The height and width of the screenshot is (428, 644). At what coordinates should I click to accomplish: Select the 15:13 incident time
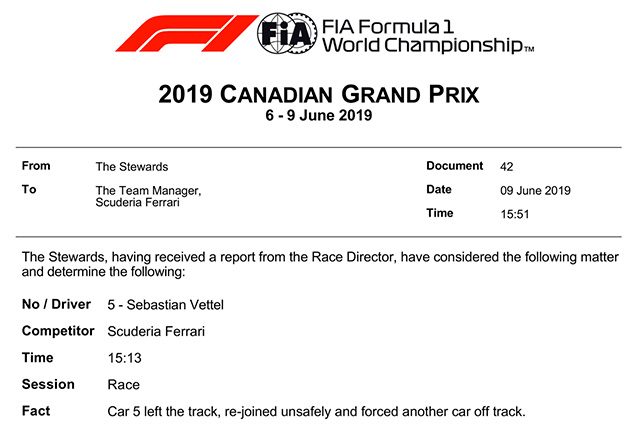click(x=123, y=358)
